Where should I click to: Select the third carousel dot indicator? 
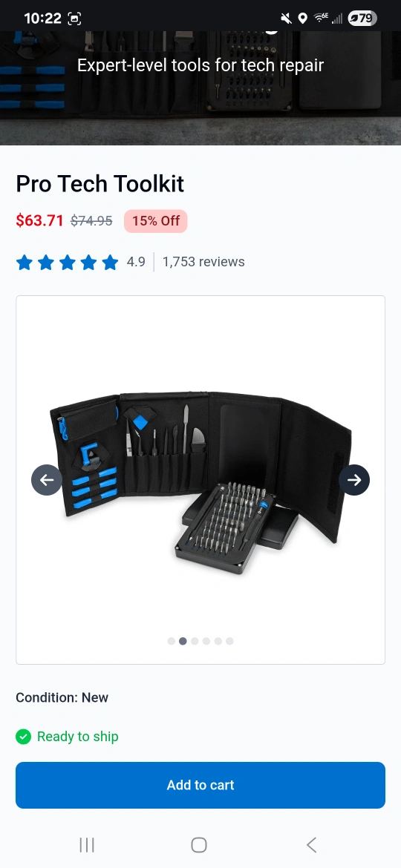[x=195, y=641]
